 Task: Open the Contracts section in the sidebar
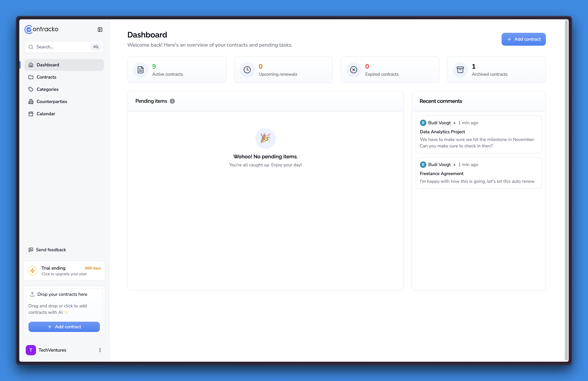tap(46, 77)
